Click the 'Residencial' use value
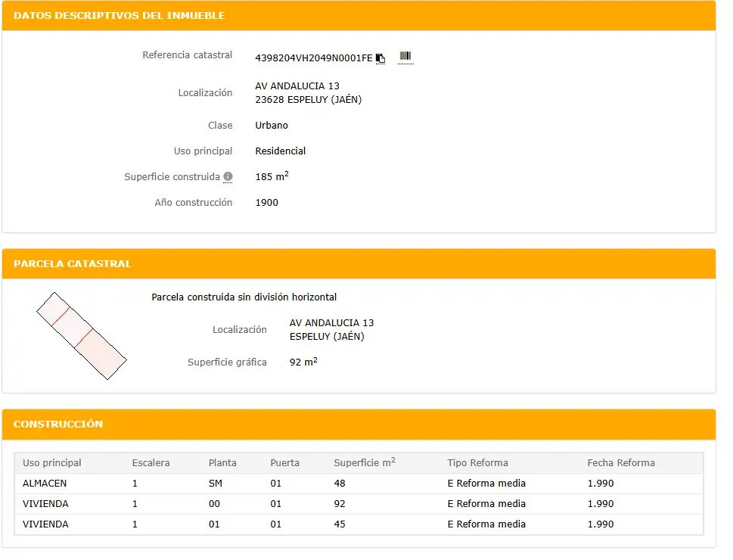733x560 pixels. point(281,151)
